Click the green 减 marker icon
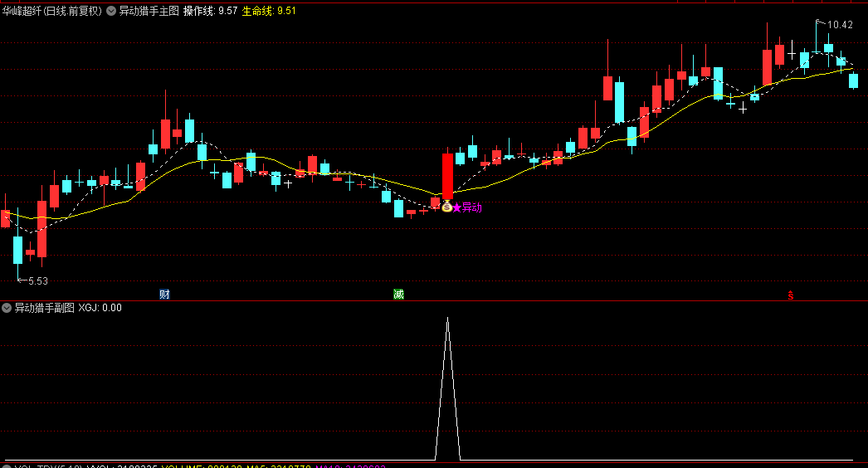 pos(398,294)
